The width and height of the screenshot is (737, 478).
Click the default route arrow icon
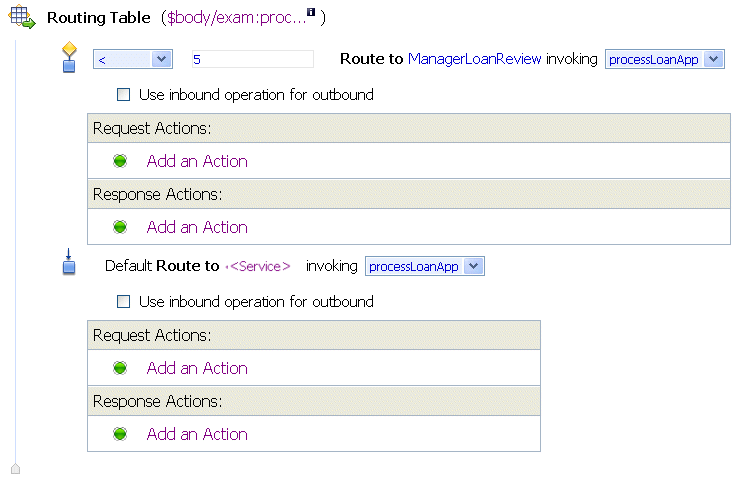point(69,264)
